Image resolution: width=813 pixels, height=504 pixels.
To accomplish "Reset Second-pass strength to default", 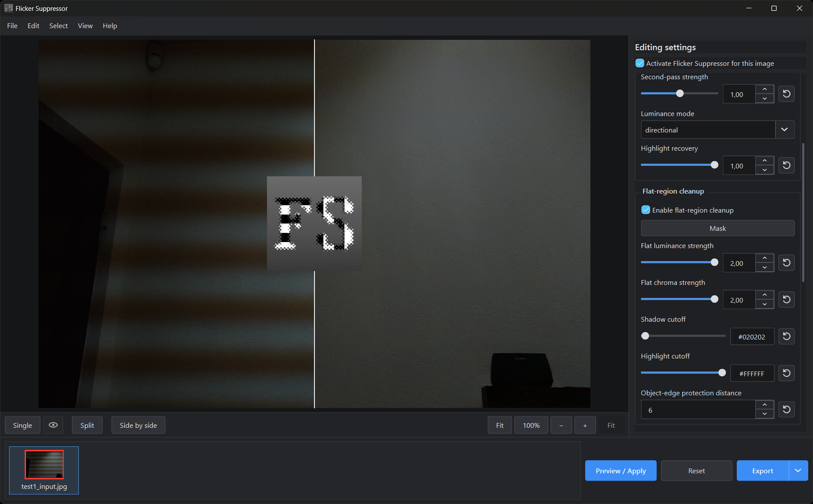I will tap(786, 94).
